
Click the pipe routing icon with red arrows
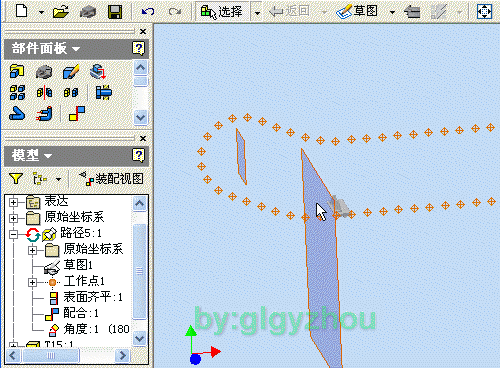tap(44, 114)
